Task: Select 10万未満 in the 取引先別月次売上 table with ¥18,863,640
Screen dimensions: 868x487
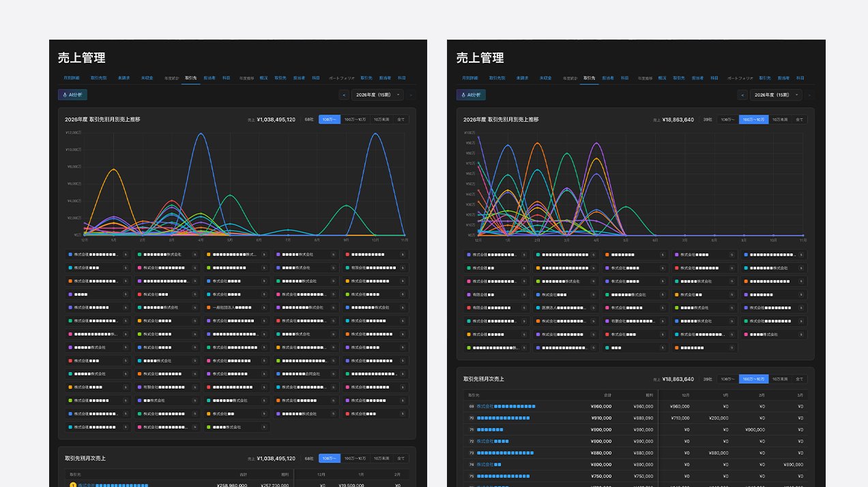Action: coord(780,379)
